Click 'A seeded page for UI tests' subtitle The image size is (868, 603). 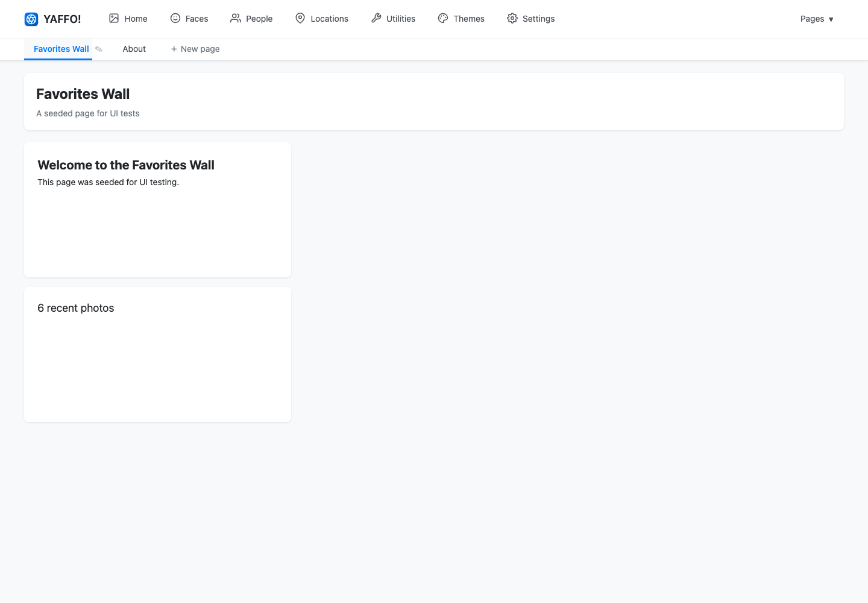click(x=88, y=113)
